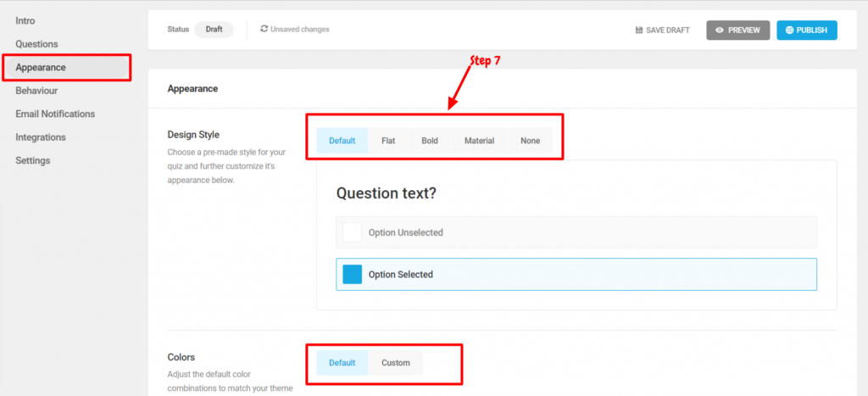868x396 pixels.
Task: Click the 'Design Style' label
Action: 194,135
